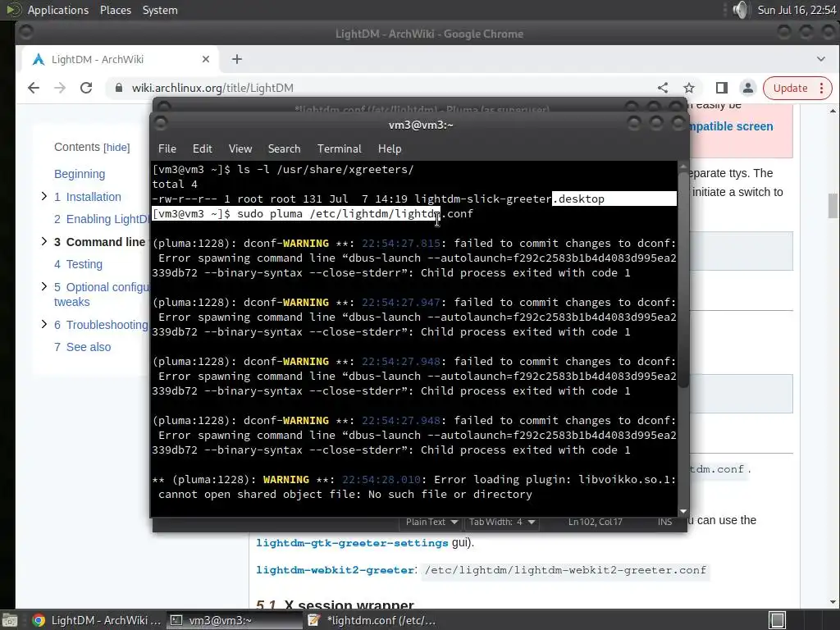The width and height of the screenshot is (840, 630).
Task: Hide the wiki contents list
Action: tap(116, 148)
